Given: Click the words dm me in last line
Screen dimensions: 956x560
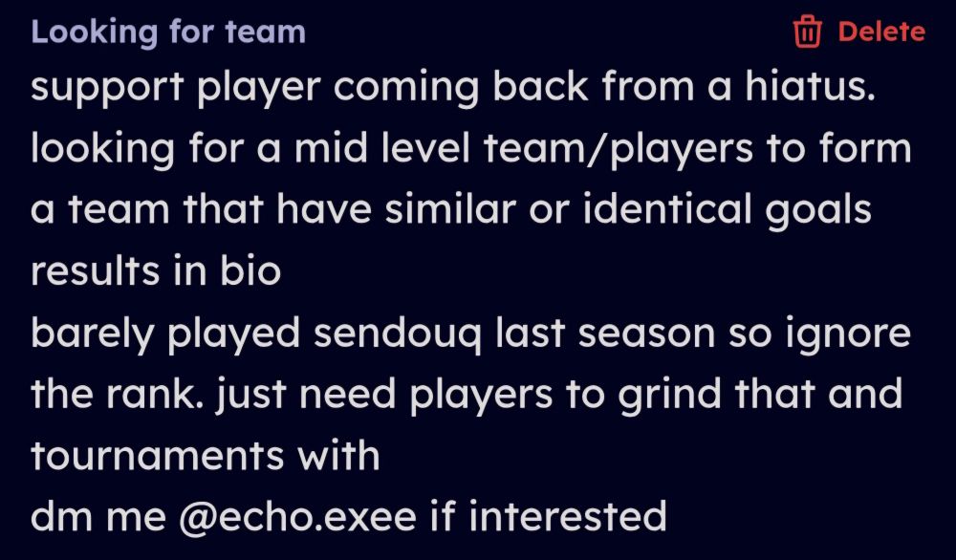Looking at the screenshot, I should 98,515.
